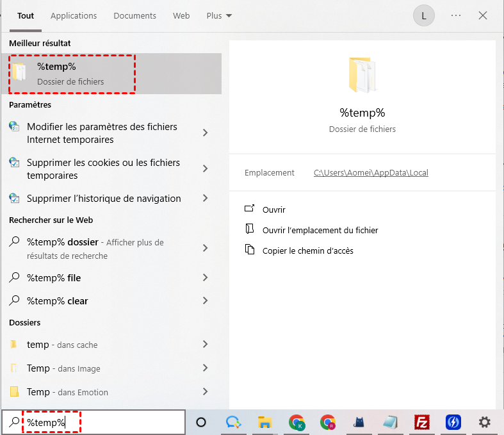Viewport: 504px width, 435px height.
Task: Switch to the Documents tab
Action: click(x=134, y=15)
